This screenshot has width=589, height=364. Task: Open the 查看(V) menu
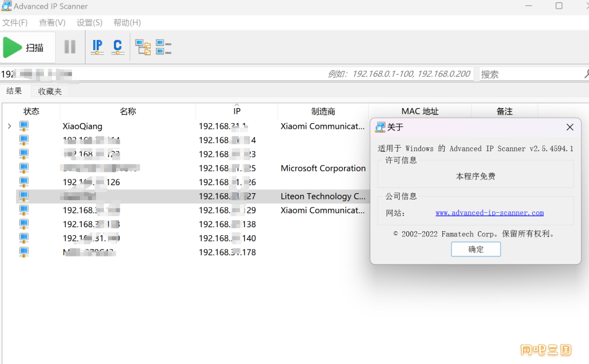pyautogui.click(x=52, y=22)
